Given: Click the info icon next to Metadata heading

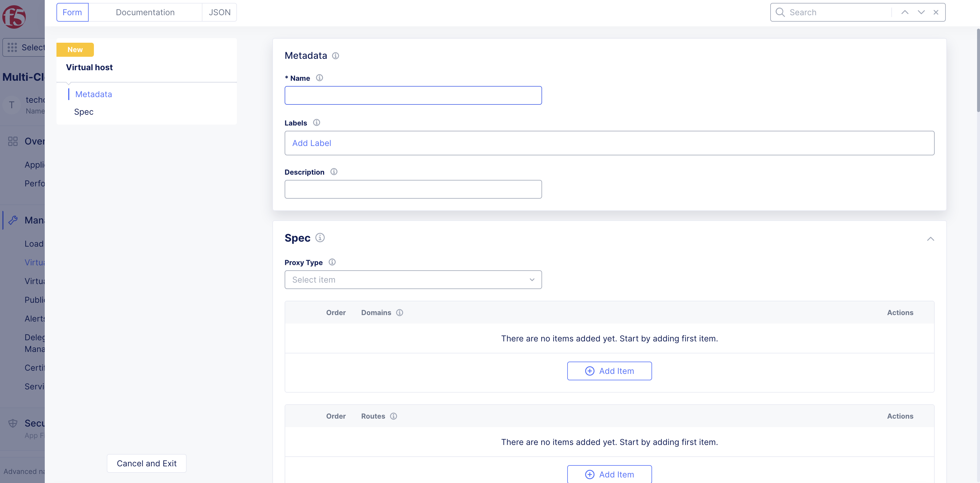Looking at the screenshot, I should click(335, 56).
